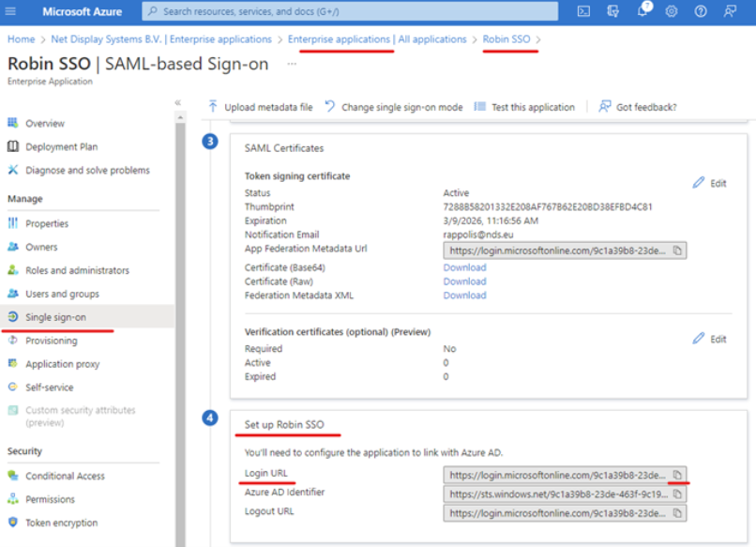This screenshot has width=756, height=547.
Task: Click the Login URL text field
Action: tap(565, 475)
